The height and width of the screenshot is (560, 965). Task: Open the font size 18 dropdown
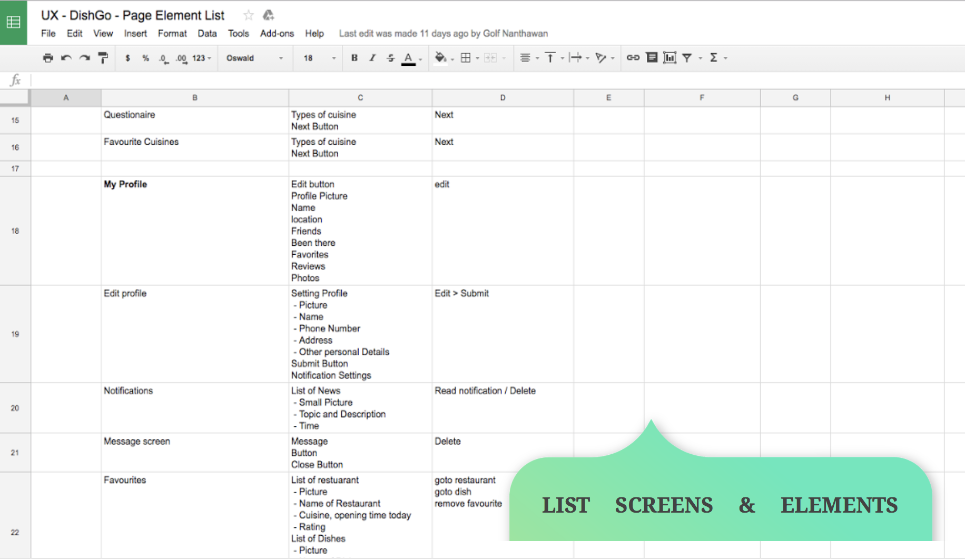tap(320, 58)
